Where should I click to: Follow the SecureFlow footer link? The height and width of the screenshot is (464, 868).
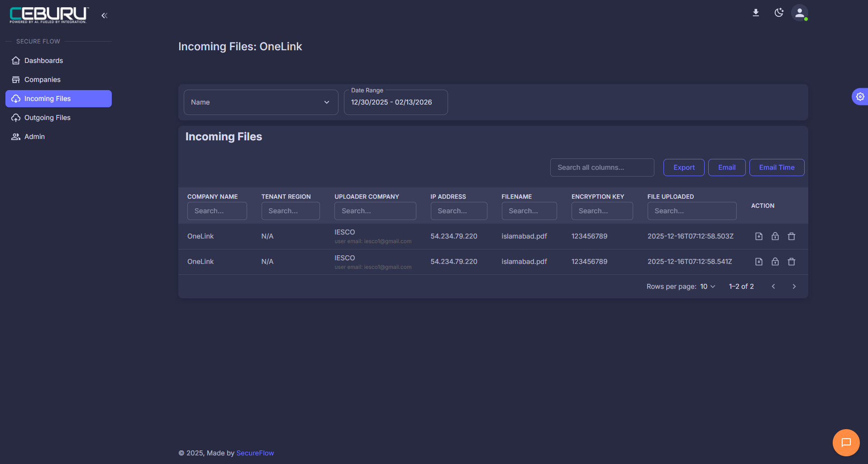click(255, 453)
